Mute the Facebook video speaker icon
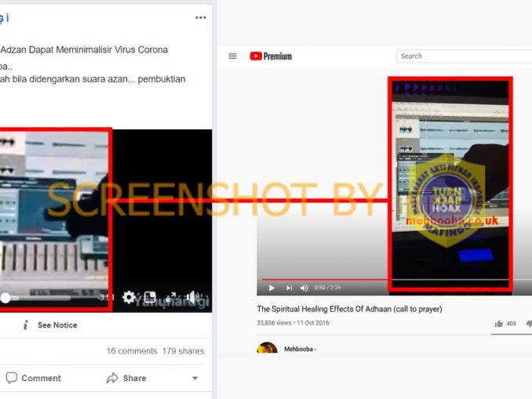 192,297
